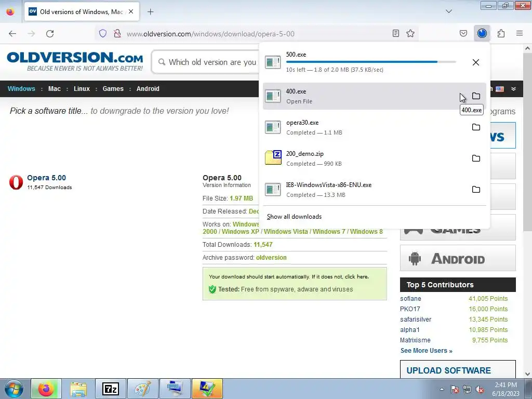Open 7-Zip from the taskbar
Screen dimensions: 532x399
coord(111,389)
